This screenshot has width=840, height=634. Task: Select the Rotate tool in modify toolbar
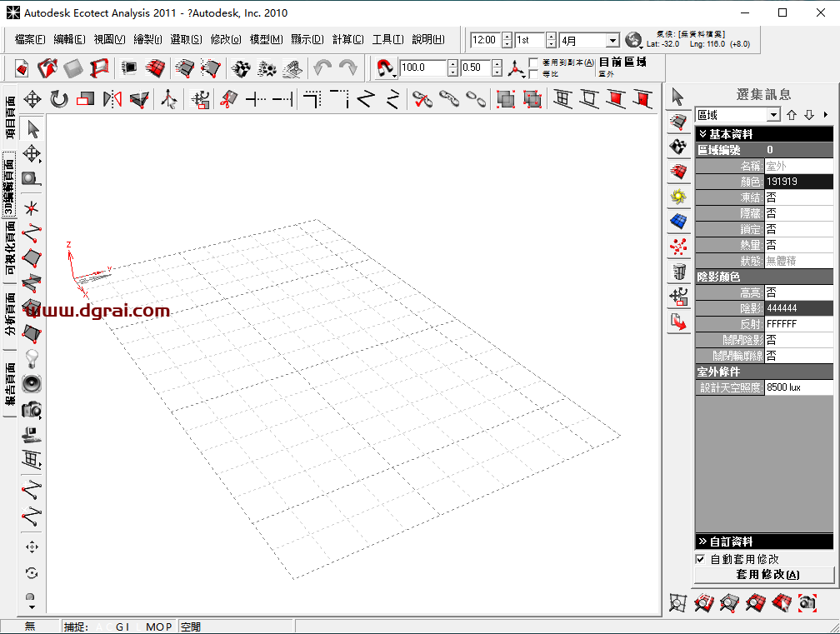pos(59,99)
